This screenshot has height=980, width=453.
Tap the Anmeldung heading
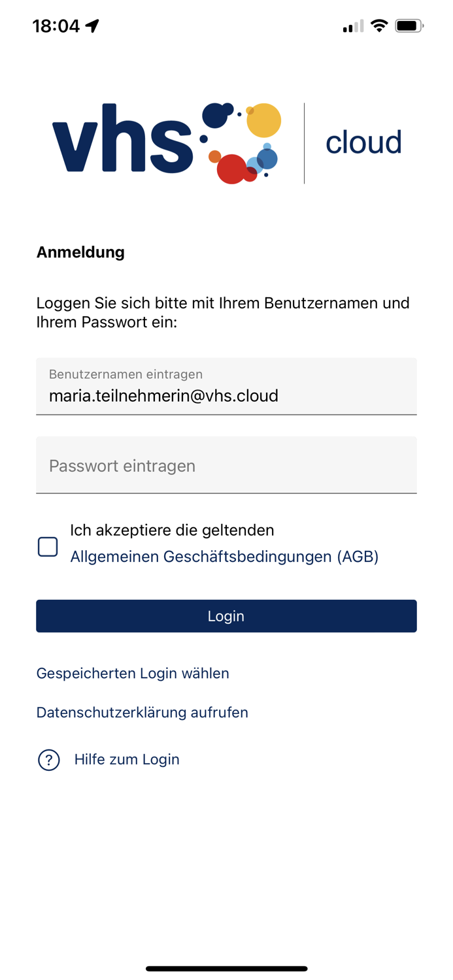click(x=80, y=252)
